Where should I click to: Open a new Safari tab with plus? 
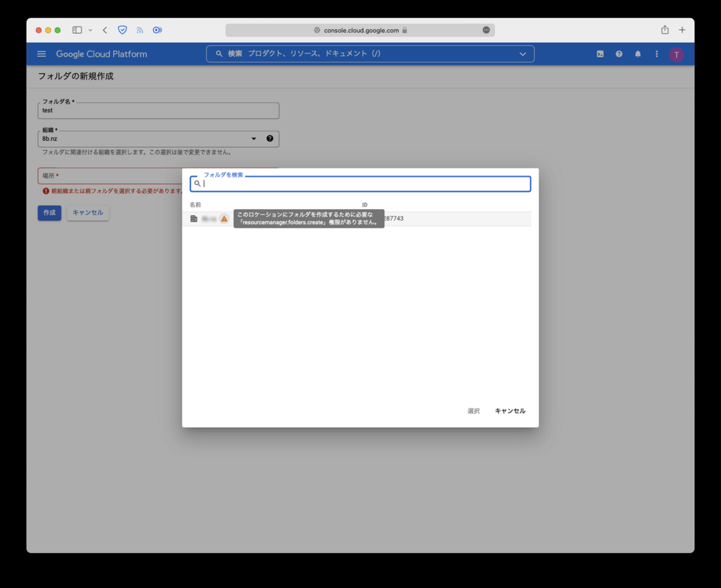coord(682,30)
